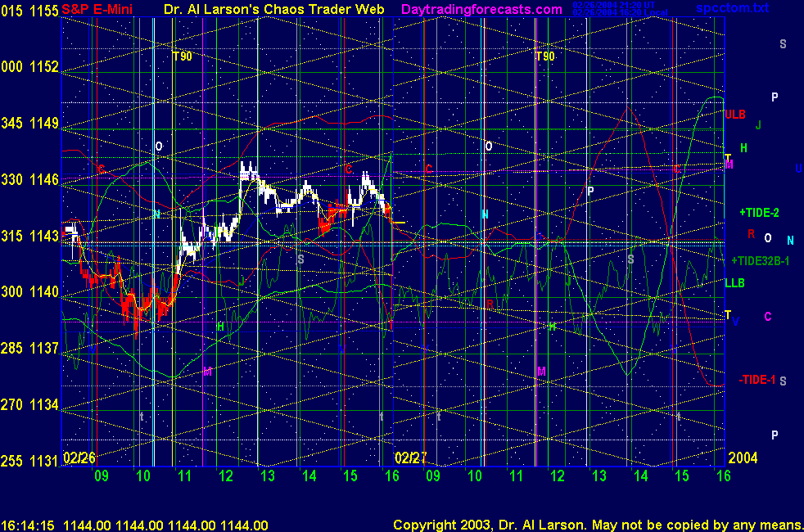Viewport: 804px width, 532px height.
Task: Click the T90 label in the 02/27 session
Action: coord(545,56)
